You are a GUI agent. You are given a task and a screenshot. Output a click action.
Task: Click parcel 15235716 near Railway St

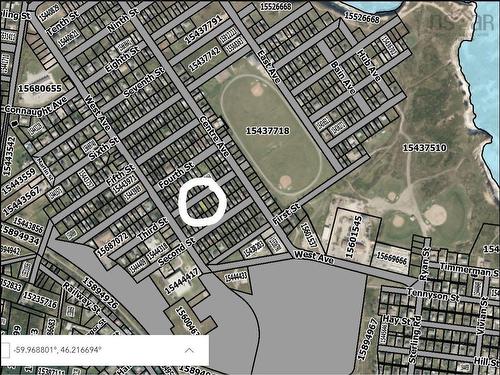click(x=40, y=300)
